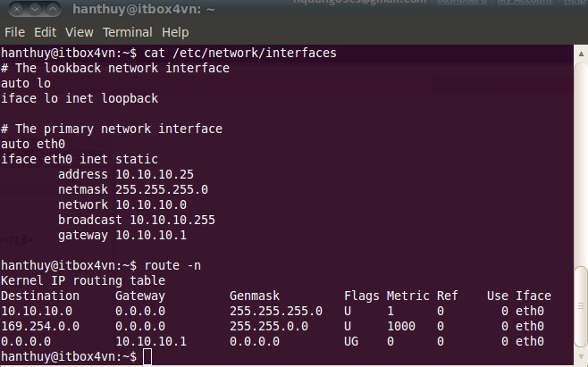This screenshot has height=367, width=588.
Task: Click the gateway 10.10.10.1 config line
Action: coord(122,236)
